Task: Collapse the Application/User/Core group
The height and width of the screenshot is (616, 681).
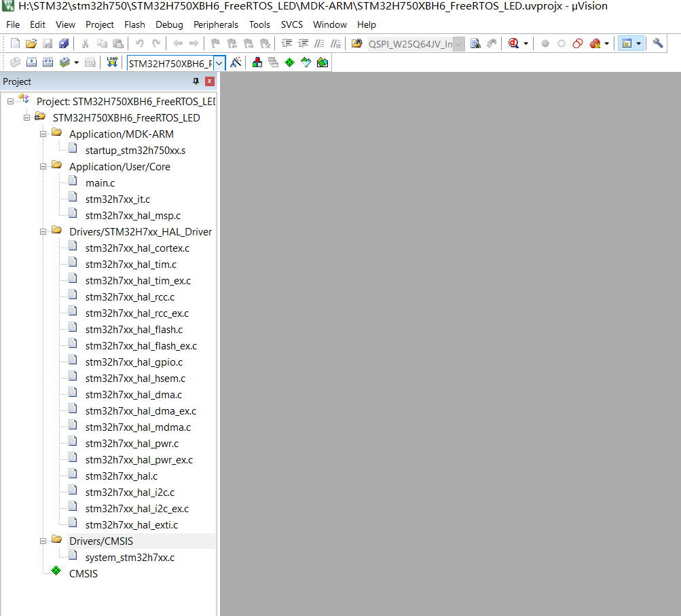Action: point(43,167)
